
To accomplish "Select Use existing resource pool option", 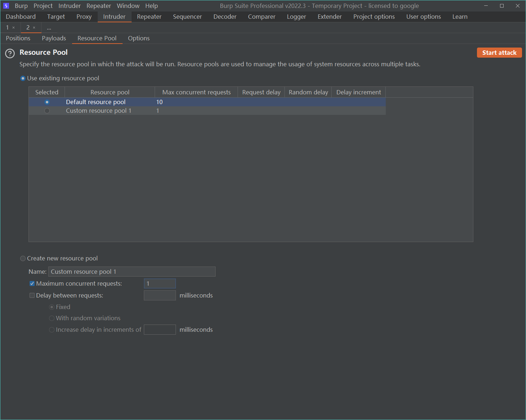I will pyautogui.click(x=23, y=78).
